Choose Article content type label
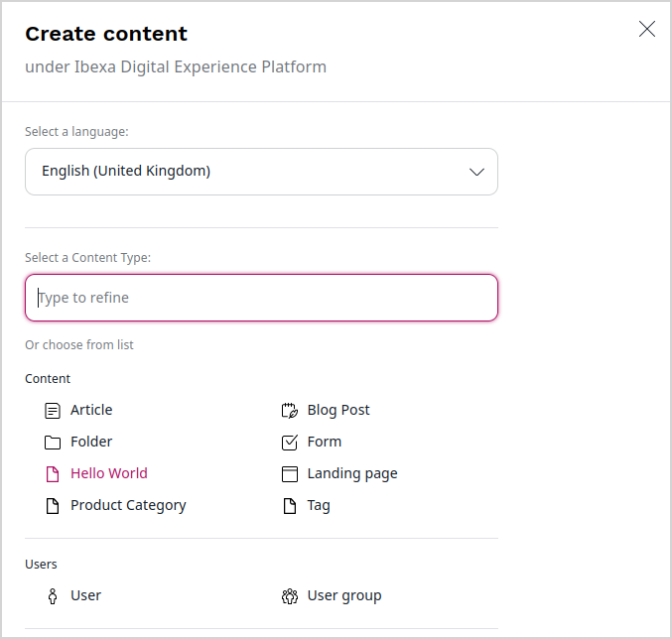This screenshot has height=639, width=672. click(91, 410)
